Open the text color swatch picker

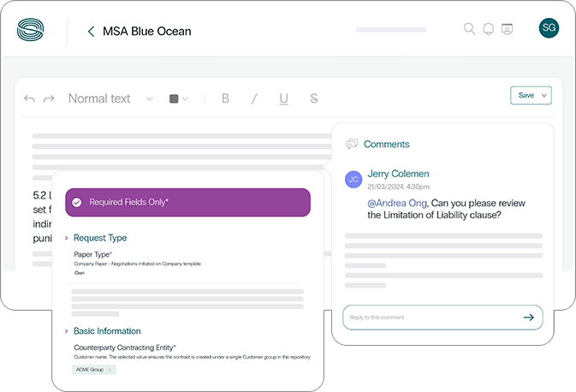(178, 98)
